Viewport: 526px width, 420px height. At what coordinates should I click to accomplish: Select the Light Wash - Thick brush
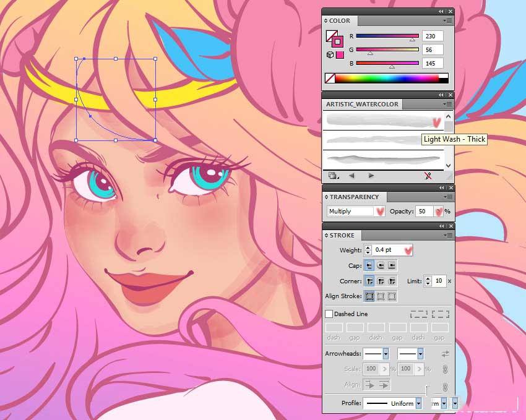coord(384,140)
